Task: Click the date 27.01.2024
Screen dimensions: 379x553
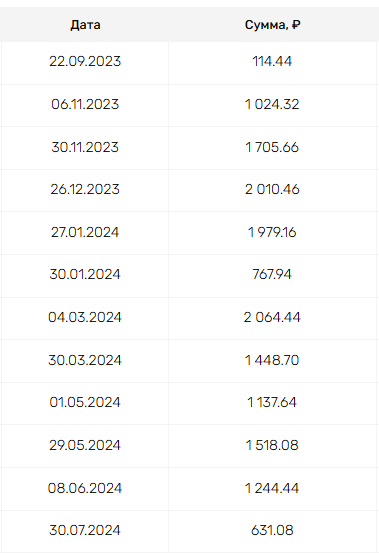Action: [x=85, y=232]
